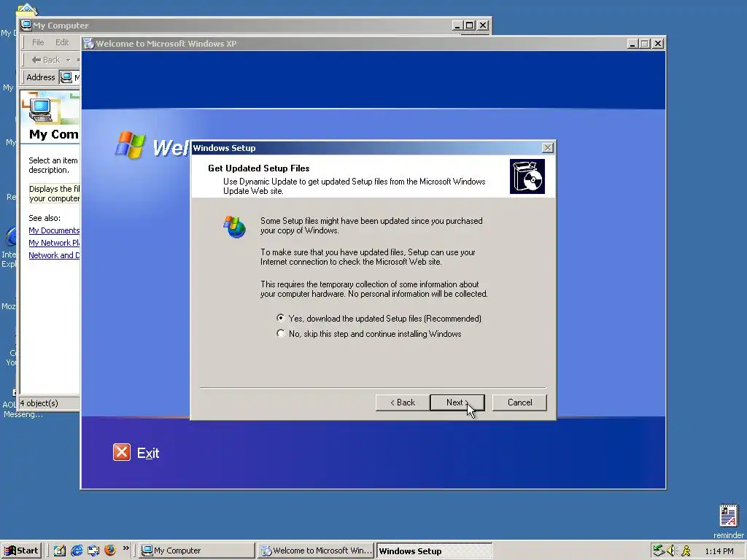This screenshot has height=560, width=747.
Task: Click the Back toolbar button in My Computer
Action: point(46,60)
